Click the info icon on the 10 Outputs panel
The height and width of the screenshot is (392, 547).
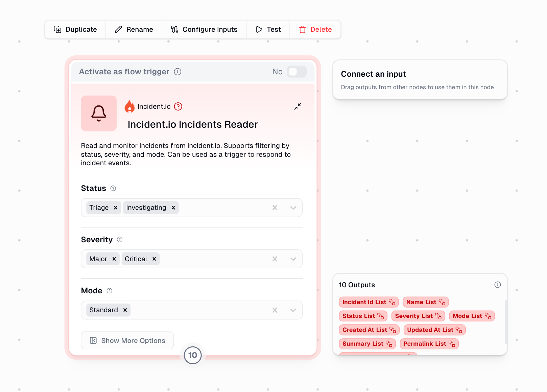point(497,285)
